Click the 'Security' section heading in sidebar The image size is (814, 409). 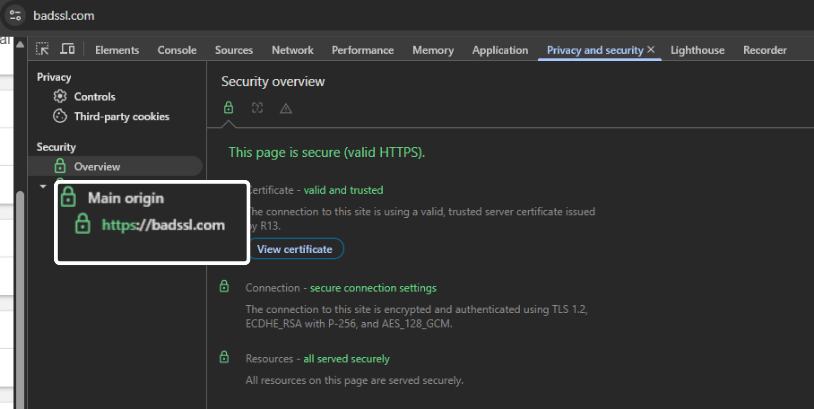(56, 147)
